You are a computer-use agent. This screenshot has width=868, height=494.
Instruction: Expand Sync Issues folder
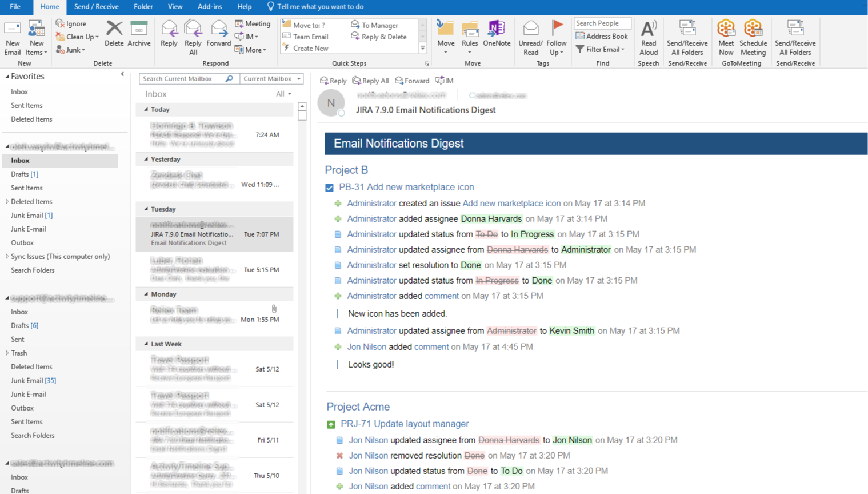tap(7, 256)
